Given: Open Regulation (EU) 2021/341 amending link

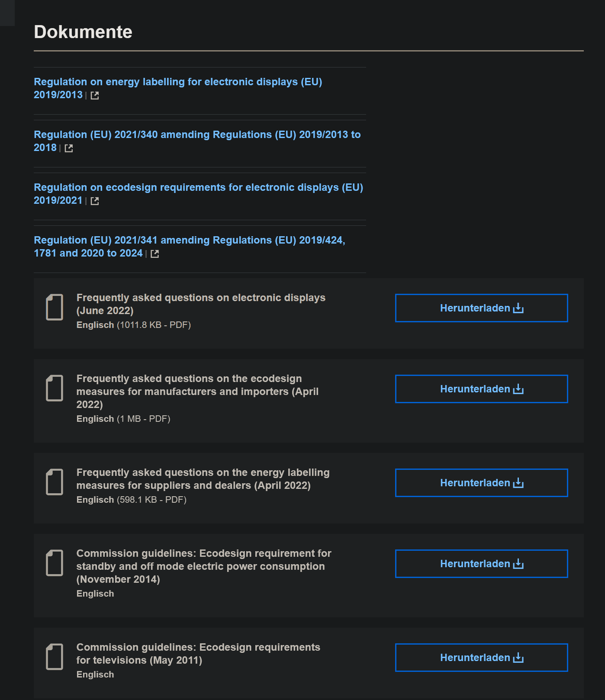Looking at the screenshot, I should pos(190,247).
